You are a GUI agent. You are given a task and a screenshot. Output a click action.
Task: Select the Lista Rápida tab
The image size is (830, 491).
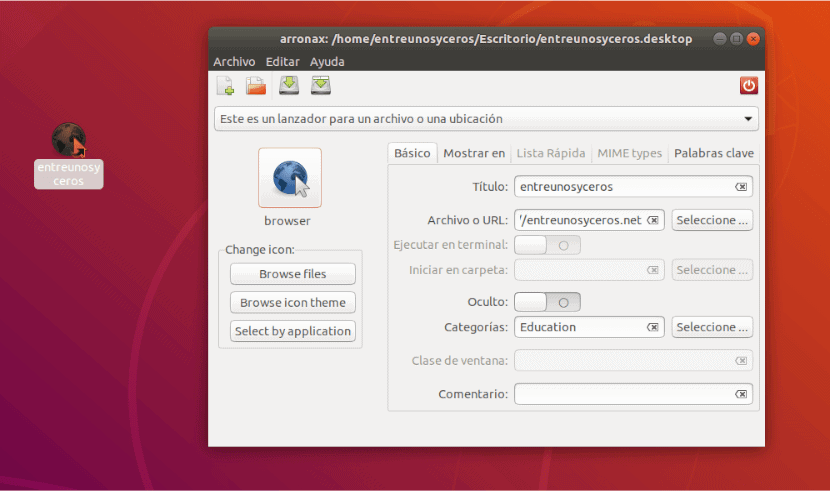pyautogui.click(x=551, y=153)
